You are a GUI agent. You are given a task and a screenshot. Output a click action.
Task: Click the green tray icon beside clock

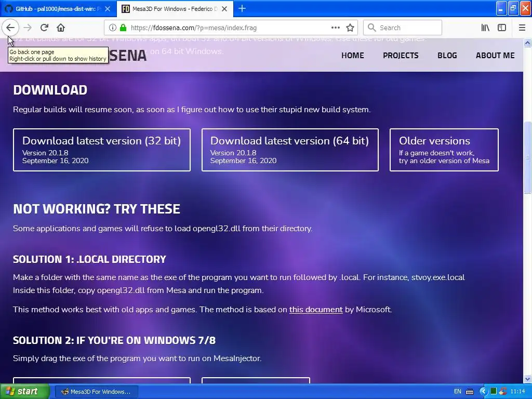pos(494,391)
